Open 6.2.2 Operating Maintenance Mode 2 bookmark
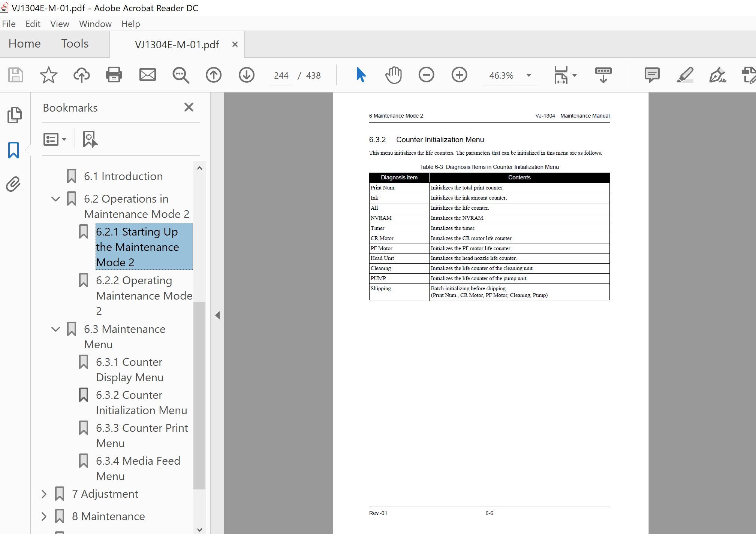This screenshot has height=534, width=756. click(x=144, y=295)
